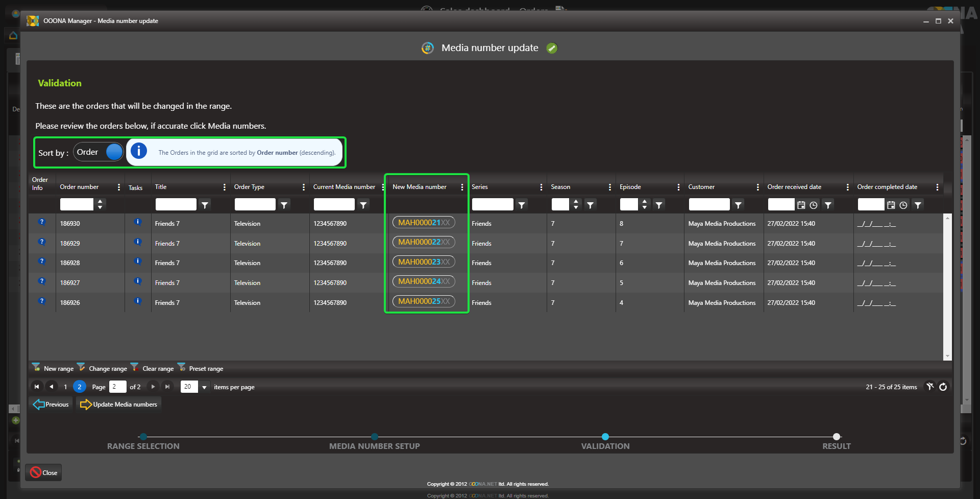Refresh the grid with the reload icon

943,387
